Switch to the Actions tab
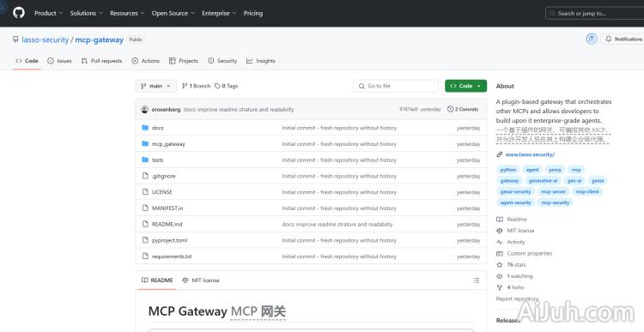The width and height of the screenshot is (644, 332). point(146,61)
